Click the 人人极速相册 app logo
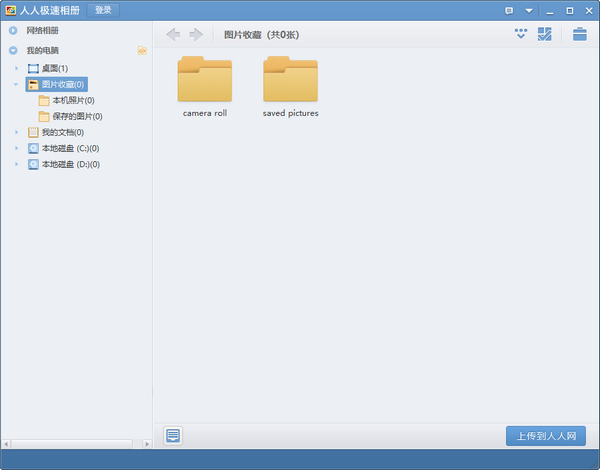 [10, 10]
